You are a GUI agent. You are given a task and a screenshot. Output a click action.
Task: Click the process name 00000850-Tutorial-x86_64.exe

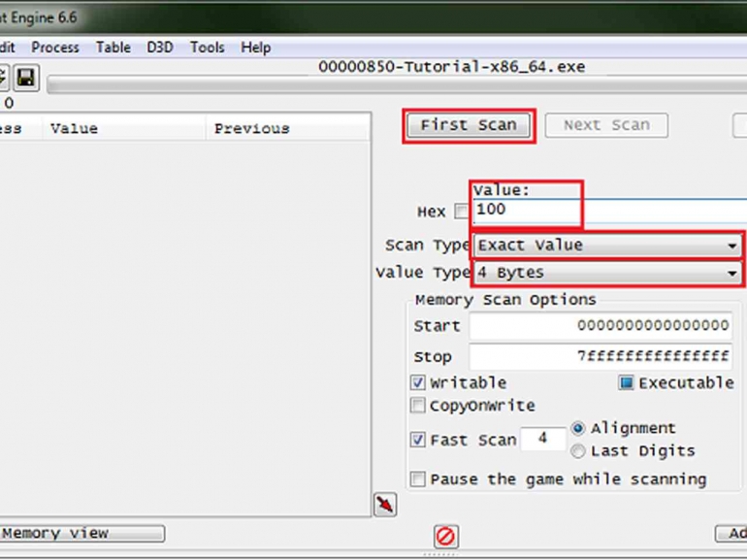coord(452,67)
